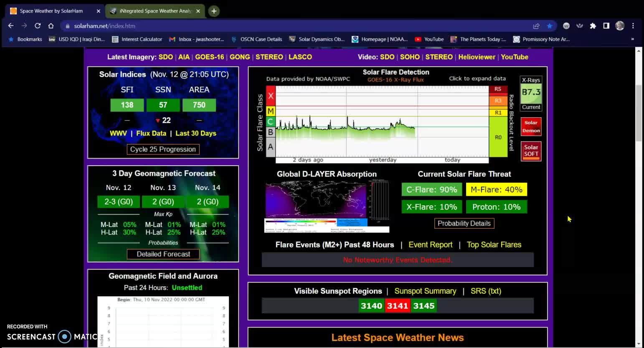Open Promissory Note bookmark

point(541,39)
